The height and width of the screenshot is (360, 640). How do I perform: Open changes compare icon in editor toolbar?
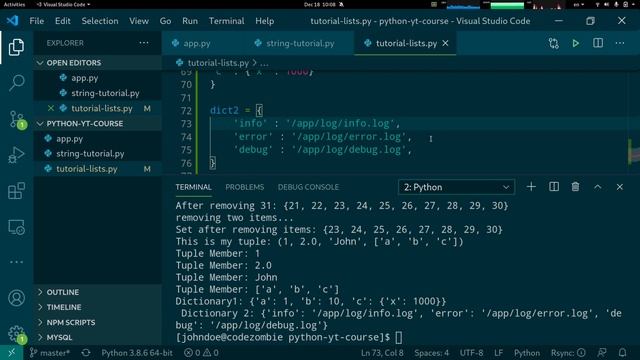(x=553, y=43)
